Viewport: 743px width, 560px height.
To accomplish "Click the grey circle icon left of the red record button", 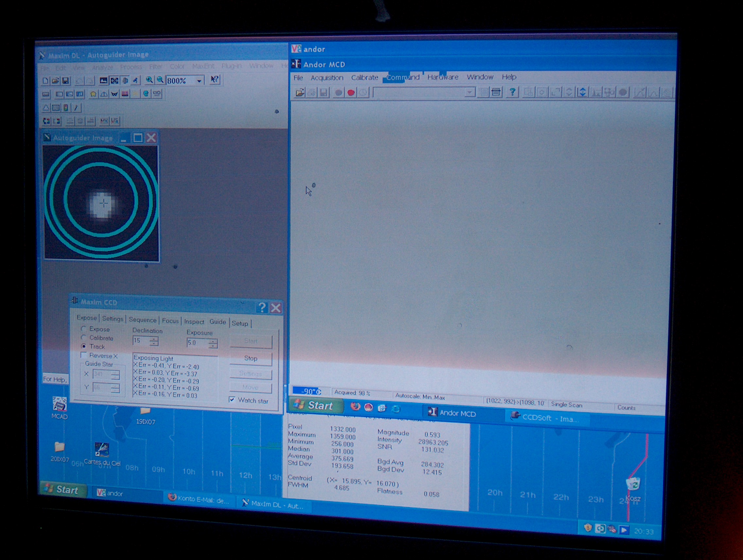I will point(338,92).
